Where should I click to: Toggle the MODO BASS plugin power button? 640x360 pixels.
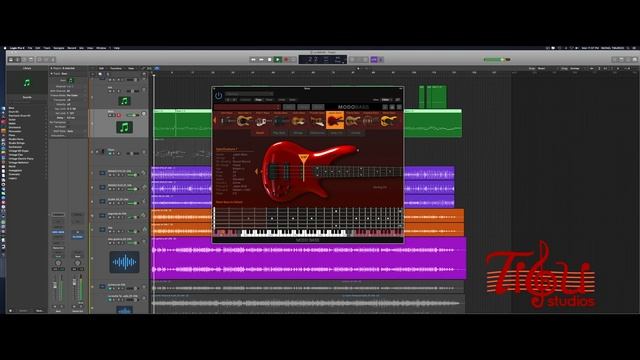point(219,96)
